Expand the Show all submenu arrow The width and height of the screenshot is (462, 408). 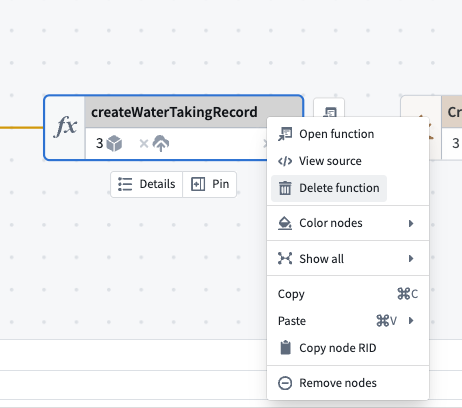coord(411,259)
